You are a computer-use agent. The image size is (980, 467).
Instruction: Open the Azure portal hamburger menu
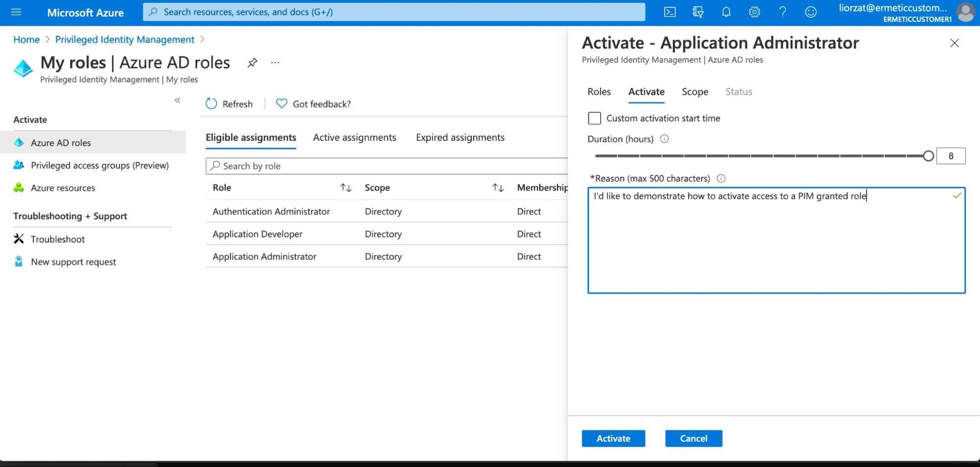pos(16,12)
